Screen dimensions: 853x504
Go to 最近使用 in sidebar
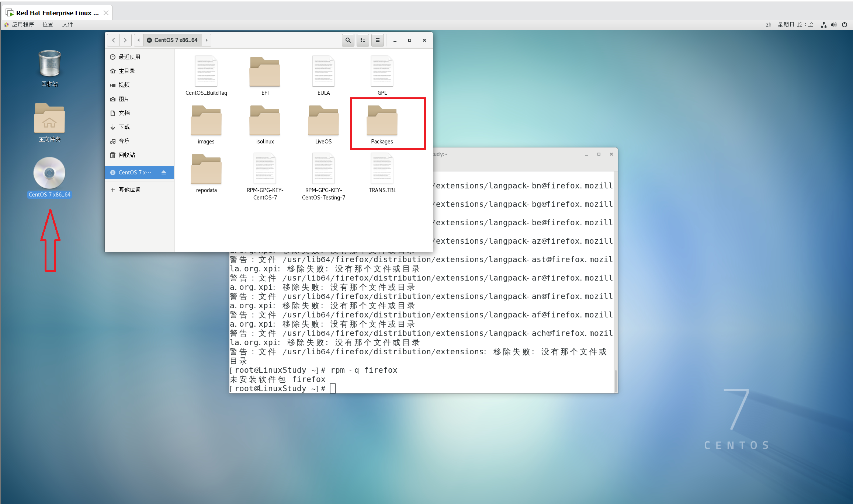[x=139, y=57]
